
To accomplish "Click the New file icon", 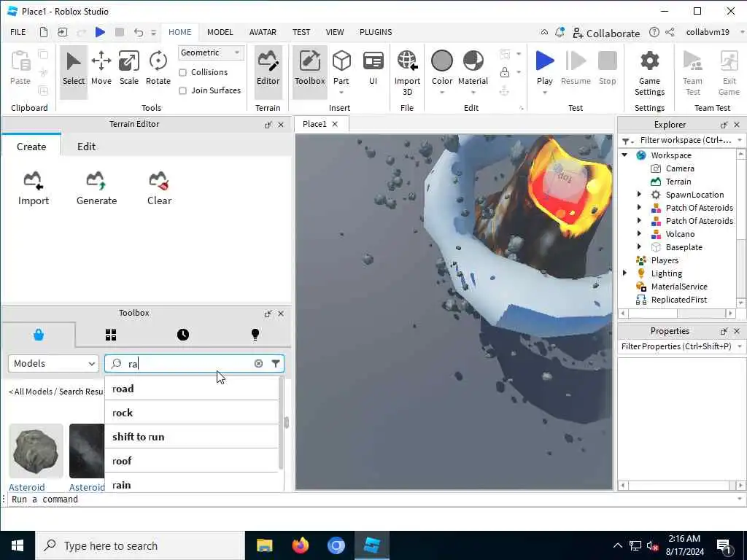I will [x=43, y=32].
